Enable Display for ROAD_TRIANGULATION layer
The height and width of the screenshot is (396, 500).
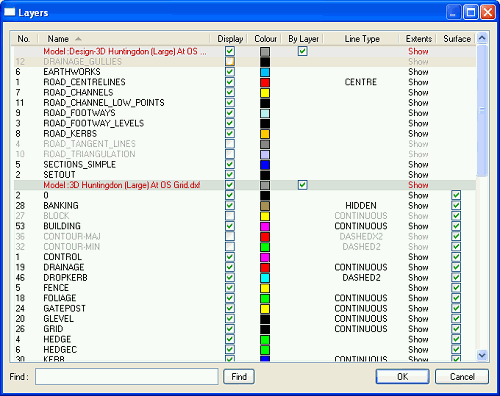pos(230,154)
